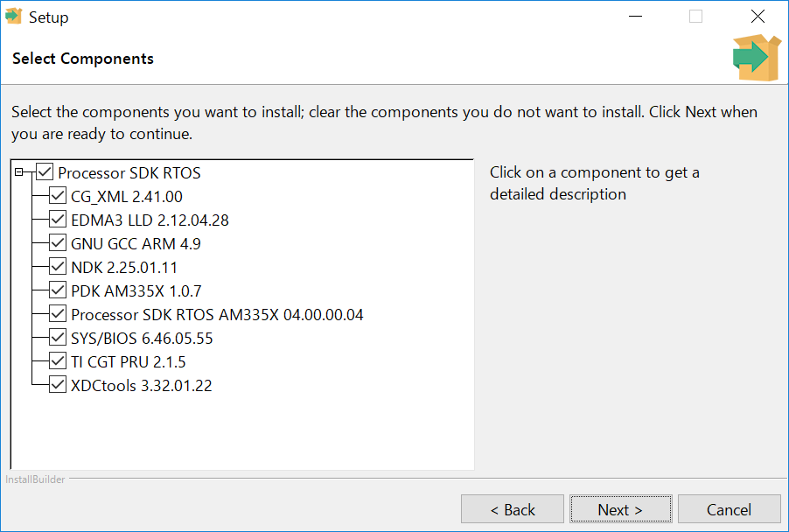The width and height of the screenshot is (789, 532).
Task: Select the XDCtools 3.32.01.22 label
Action: tap(142, 385)
